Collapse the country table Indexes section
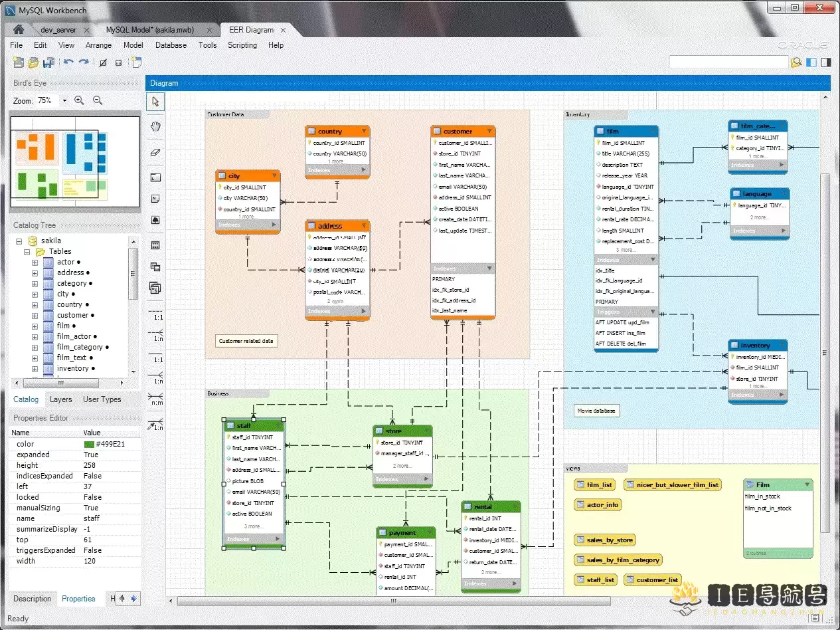840x630 pixels. tap(364, 170)
